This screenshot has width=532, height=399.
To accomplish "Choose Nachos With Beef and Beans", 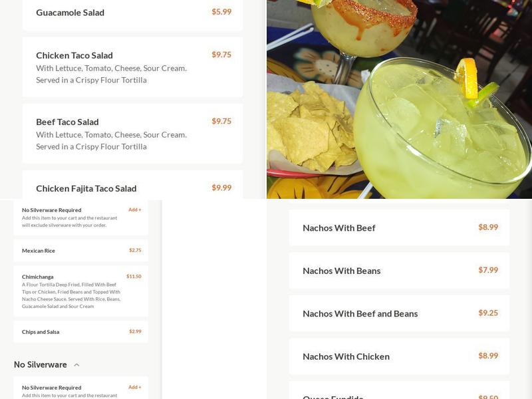I will (360, 313).
